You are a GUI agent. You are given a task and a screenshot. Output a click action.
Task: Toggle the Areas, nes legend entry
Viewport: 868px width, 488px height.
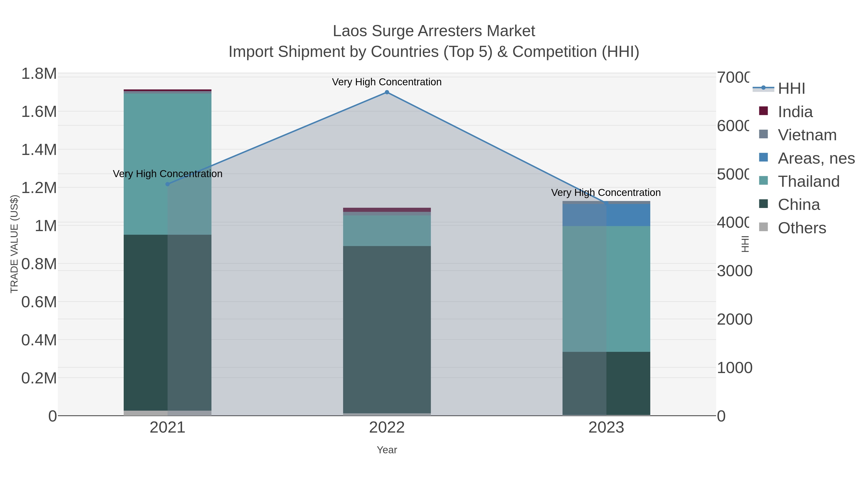coord(807,158)
